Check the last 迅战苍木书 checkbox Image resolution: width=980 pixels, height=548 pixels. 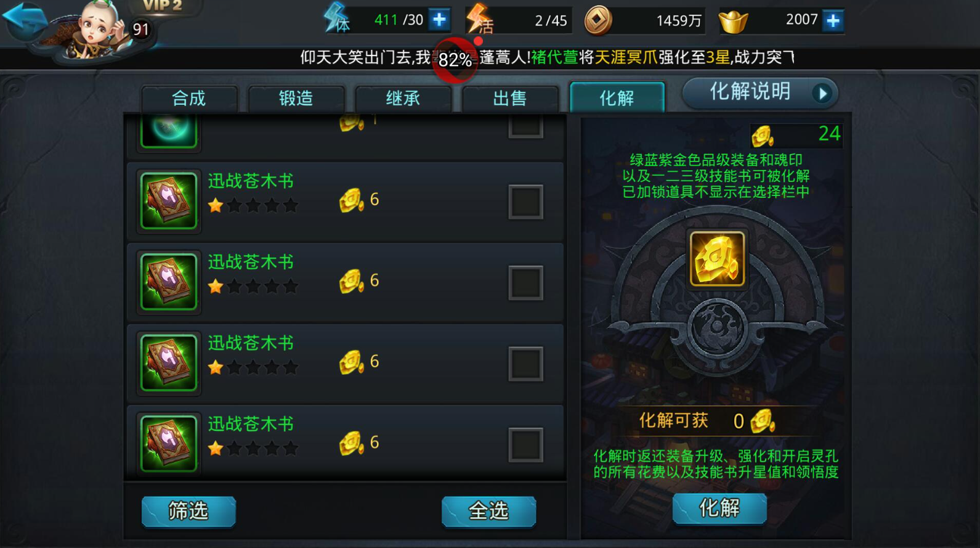[525, 444]
